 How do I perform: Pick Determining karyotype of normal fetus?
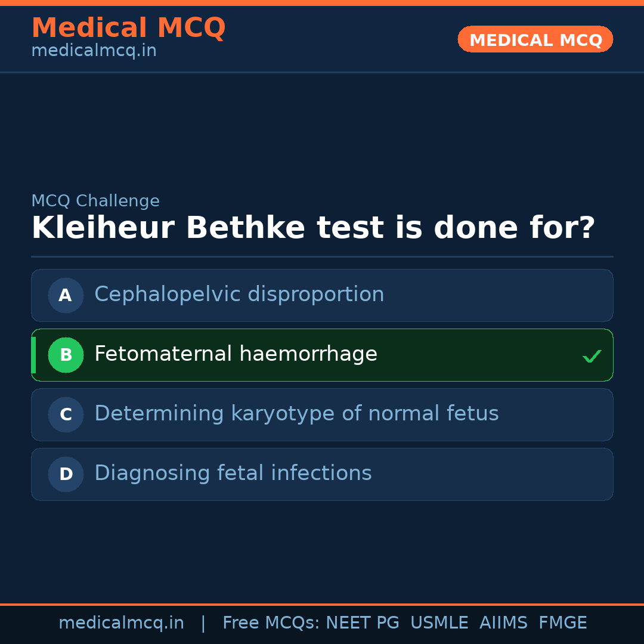coord(296,414)
